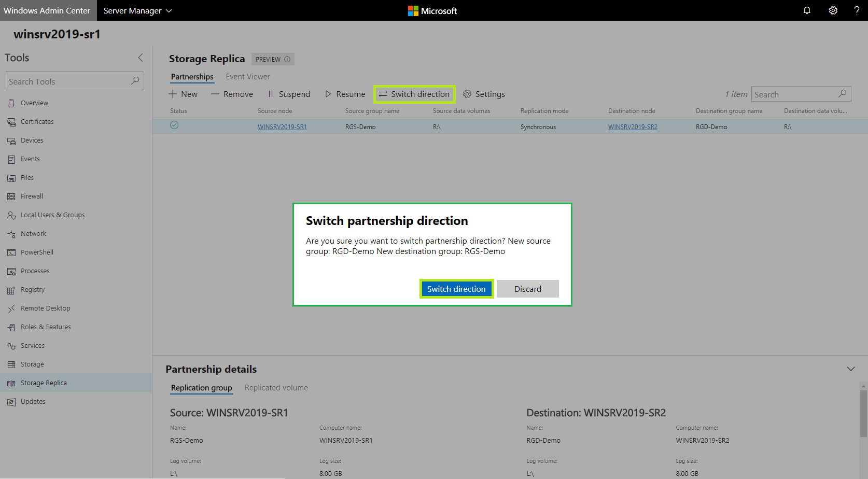868x479 pixels.
Task: Open the settings gear in top bar
Action: tap(833, 10)
